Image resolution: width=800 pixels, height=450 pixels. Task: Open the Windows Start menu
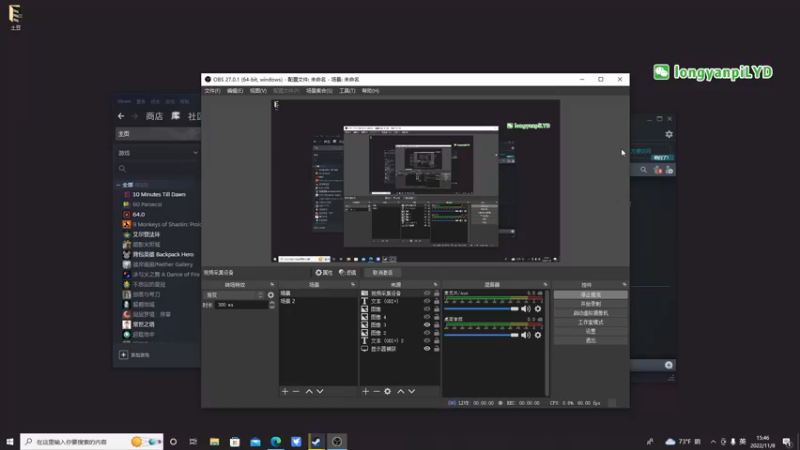pyautogui.click(x=10, y=441)
